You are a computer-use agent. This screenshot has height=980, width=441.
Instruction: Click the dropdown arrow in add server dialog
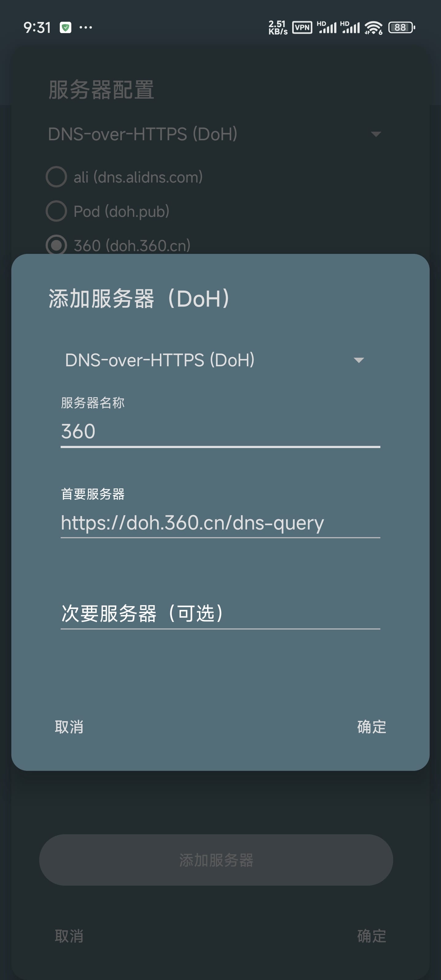[359, 360]
